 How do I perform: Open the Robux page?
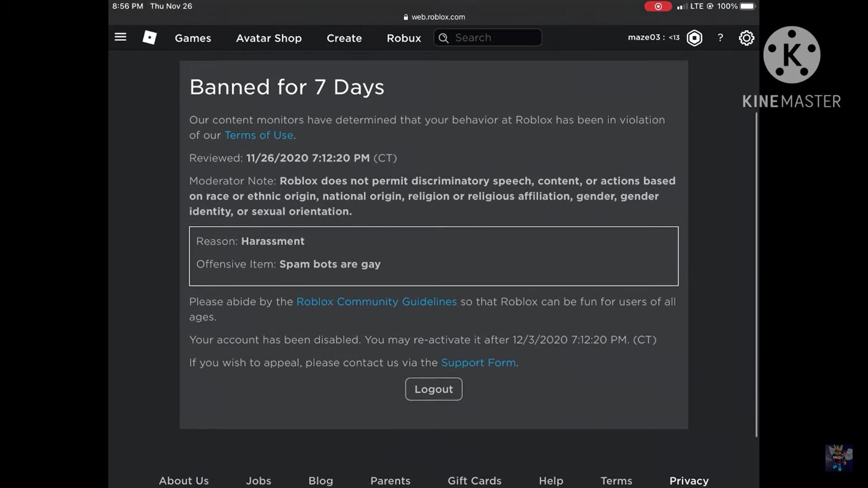[404, 38]
